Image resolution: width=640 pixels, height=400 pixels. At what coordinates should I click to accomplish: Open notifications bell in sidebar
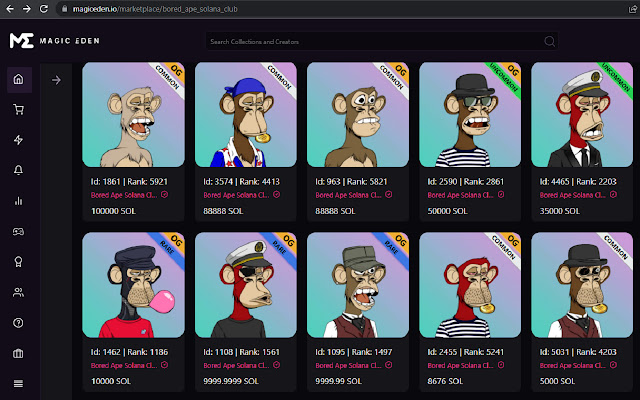(19, 170)
